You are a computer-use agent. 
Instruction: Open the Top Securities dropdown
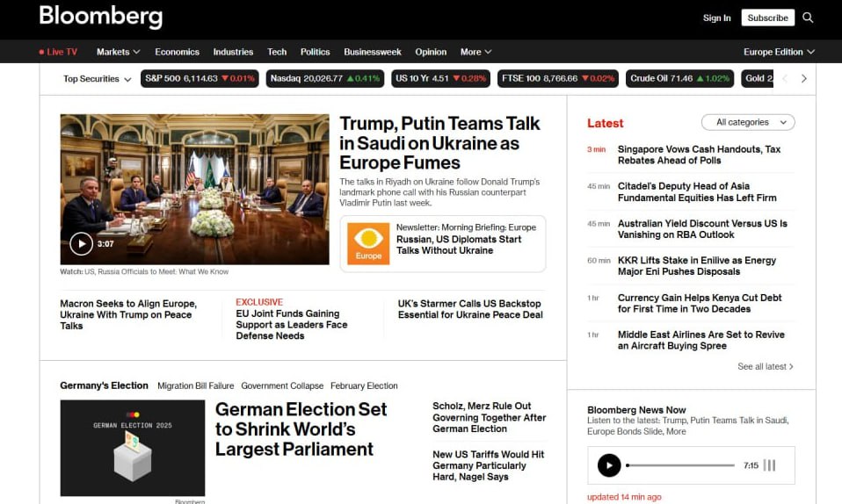pos(98,79)
